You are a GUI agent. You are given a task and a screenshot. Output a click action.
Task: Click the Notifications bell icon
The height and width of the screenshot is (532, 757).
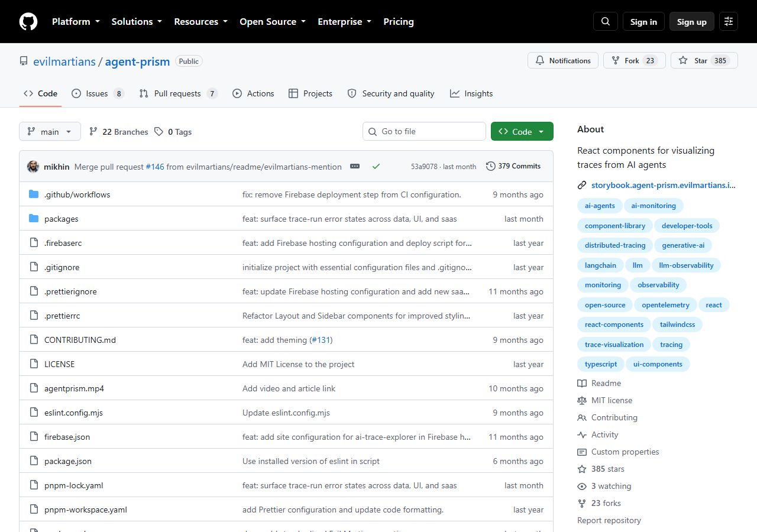(x=540, y=60)
